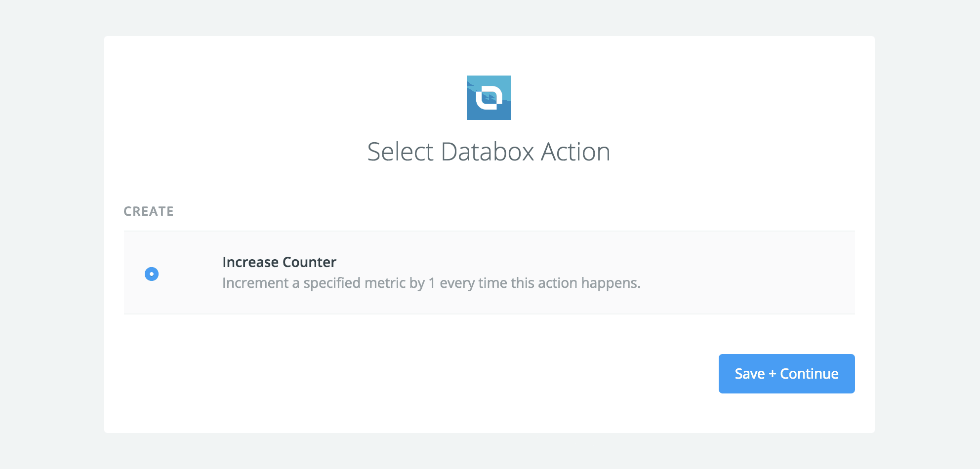
Task: Click the word 'Save' on the blue button
Action: click(749, 374)
